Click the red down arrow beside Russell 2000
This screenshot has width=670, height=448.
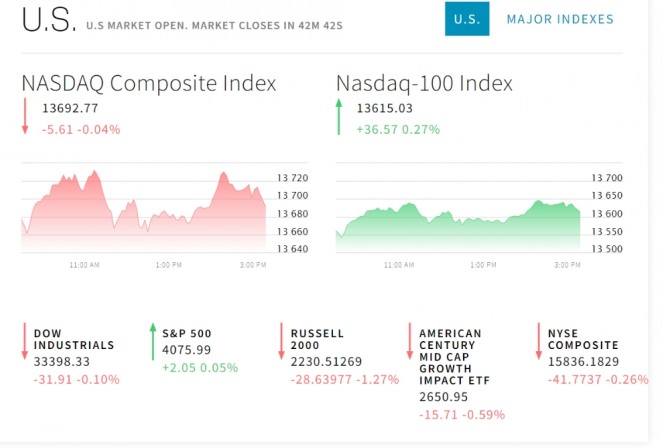coord(282,341)
